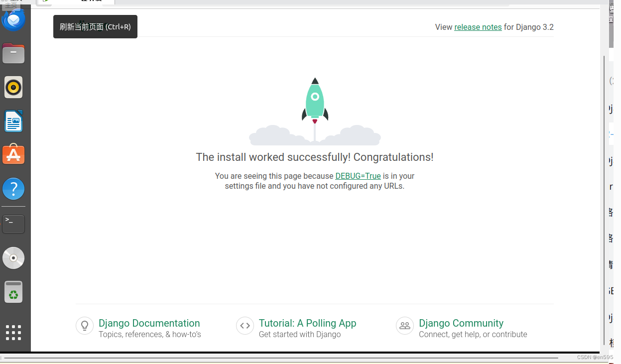
Task: Open the Files manager dock icon
Action: pos(13,53)
